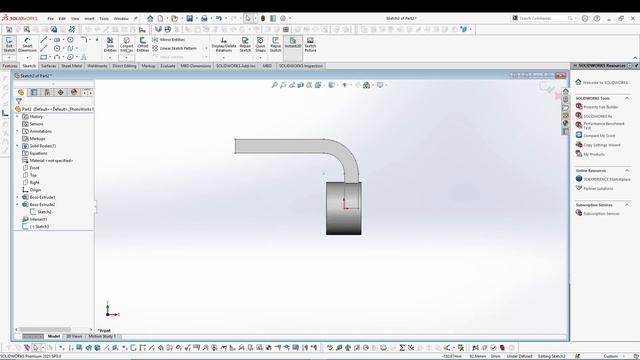Open the Smart Dimension dropdown arrow
The height and width of the screenshot is (360, 640).
27,57
